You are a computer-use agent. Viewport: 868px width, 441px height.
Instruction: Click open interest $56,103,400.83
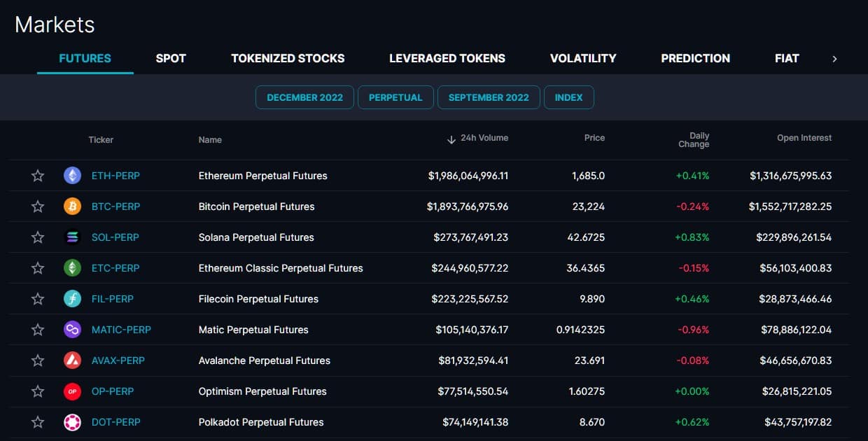click(796, 268)
